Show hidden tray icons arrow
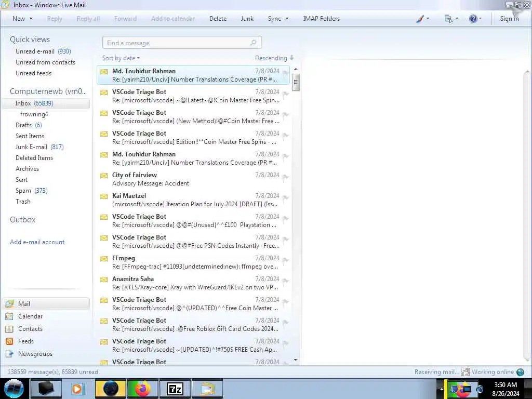Screen dimensions: 532x399 pos(442,389)
